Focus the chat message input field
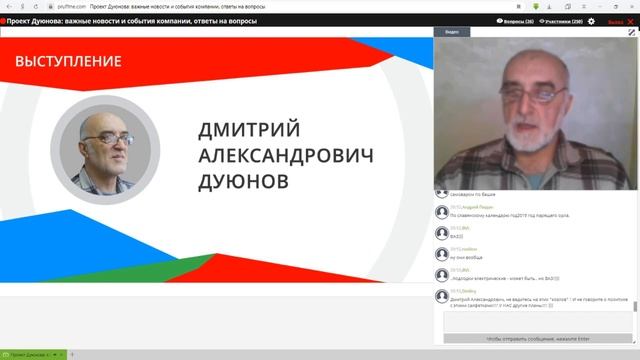The height and width of the screenshot is (360, 640). pos(538,322)
